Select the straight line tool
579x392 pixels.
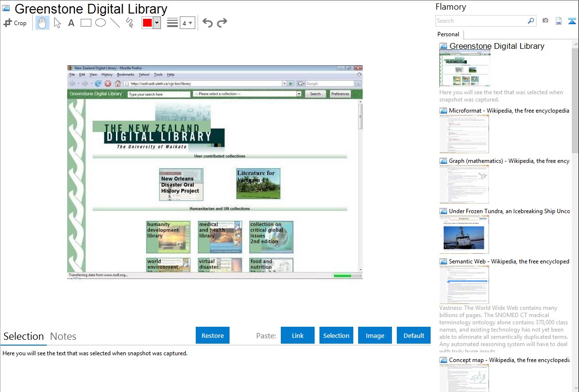tap(115, 23)
